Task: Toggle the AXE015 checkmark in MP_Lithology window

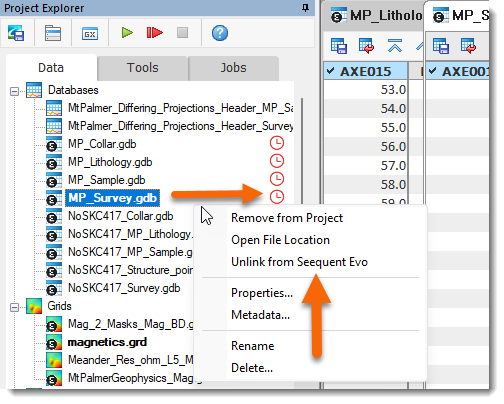Action: (x=331, y=71)
